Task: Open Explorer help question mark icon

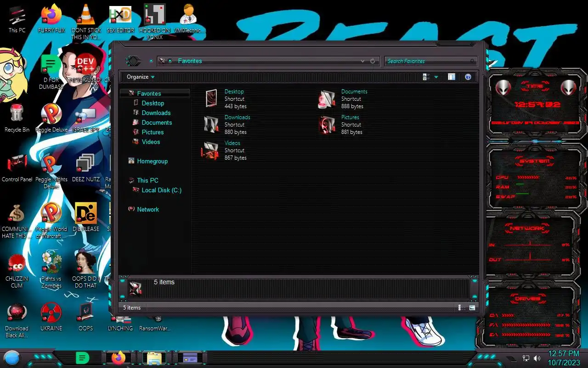Action: 468,77
